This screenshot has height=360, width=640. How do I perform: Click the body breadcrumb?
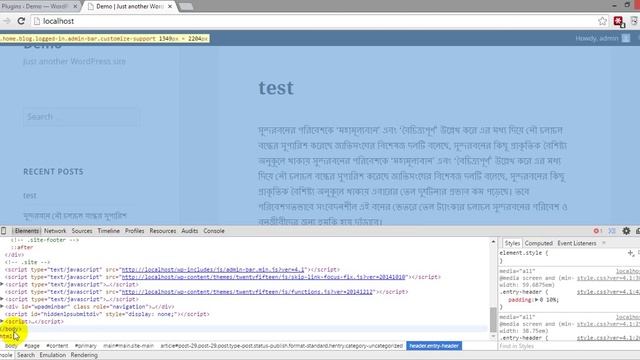11,346
